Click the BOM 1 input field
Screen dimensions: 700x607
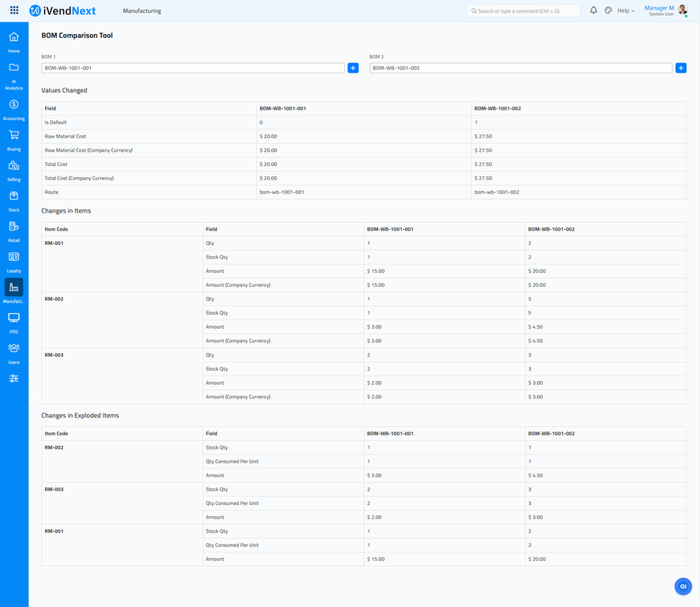coord(193,68)
